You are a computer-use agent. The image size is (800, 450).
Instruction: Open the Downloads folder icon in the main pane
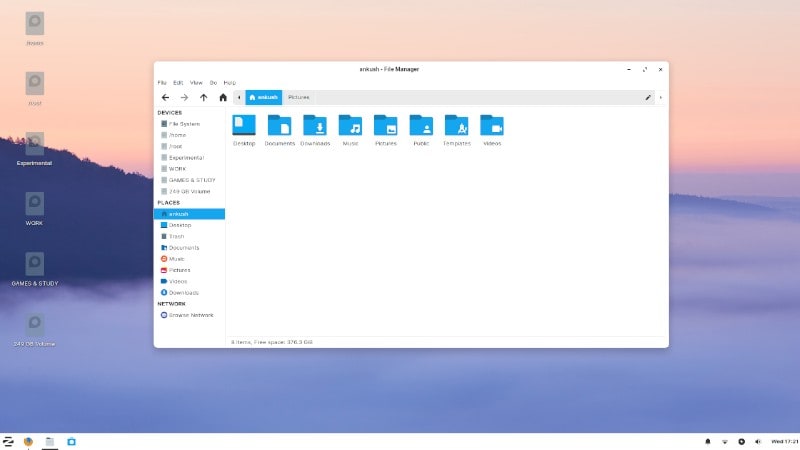coord(315,126)
